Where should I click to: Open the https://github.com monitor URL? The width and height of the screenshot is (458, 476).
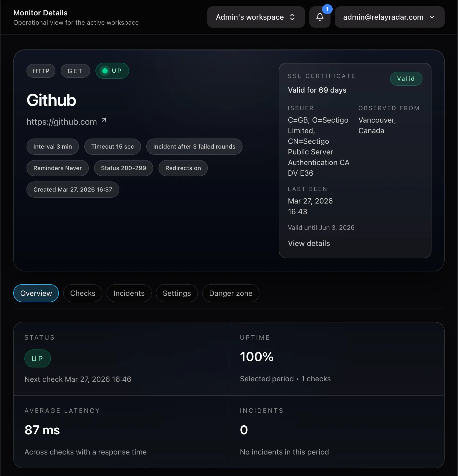coord(62,122)
